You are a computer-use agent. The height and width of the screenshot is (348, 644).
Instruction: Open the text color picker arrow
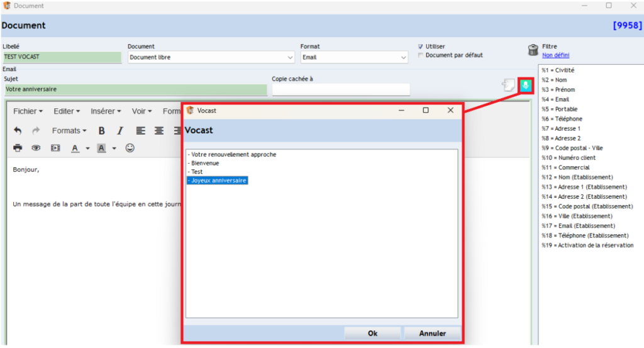point(88,149)
